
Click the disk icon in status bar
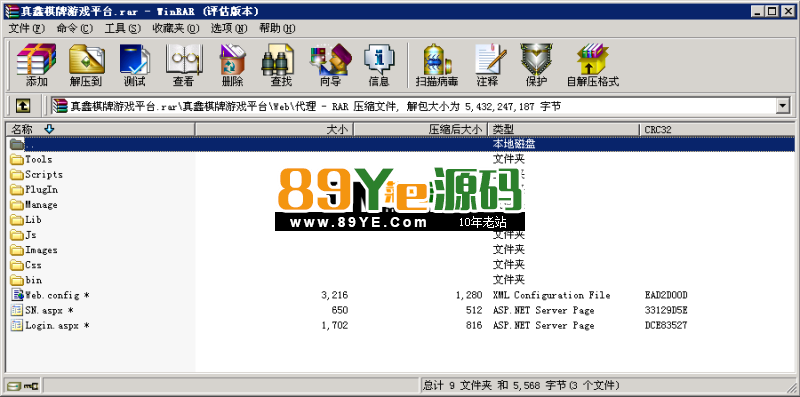coord(14,385)
